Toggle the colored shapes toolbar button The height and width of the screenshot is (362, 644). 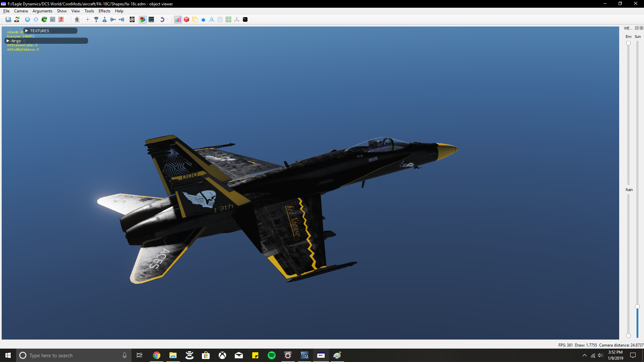[x=143, y=19]
